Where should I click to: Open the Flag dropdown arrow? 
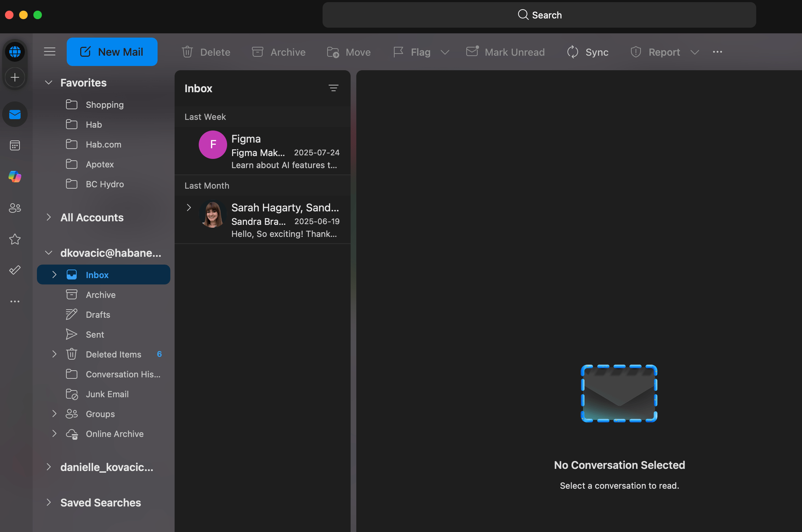445,52
